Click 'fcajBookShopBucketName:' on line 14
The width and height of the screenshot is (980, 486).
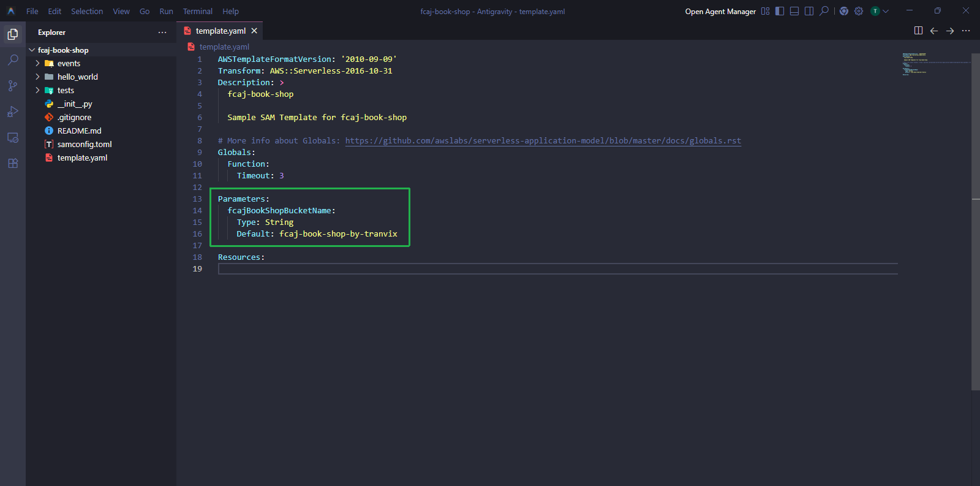click(281, 210)
